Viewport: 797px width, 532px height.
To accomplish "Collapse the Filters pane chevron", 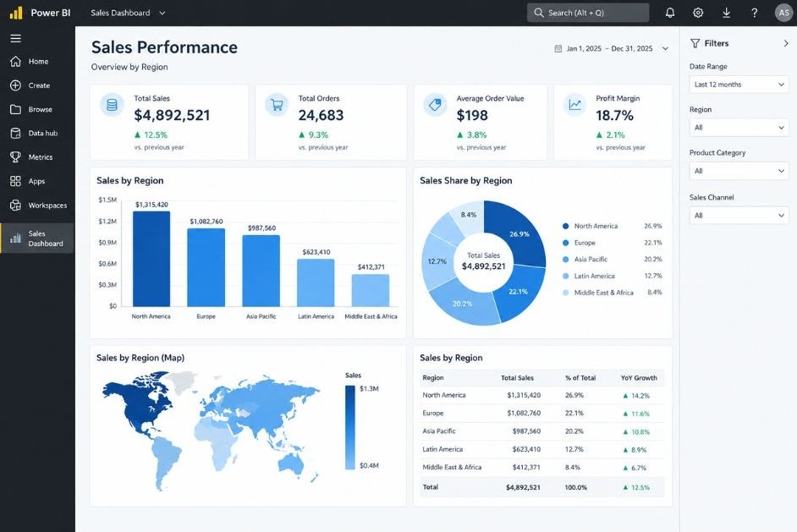I will 786,44.
